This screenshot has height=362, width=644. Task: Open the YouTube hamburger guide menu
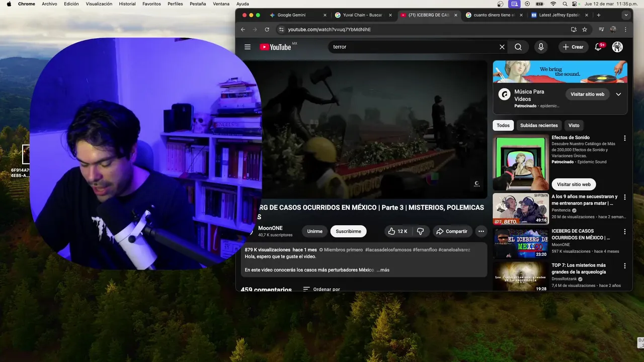248,47
